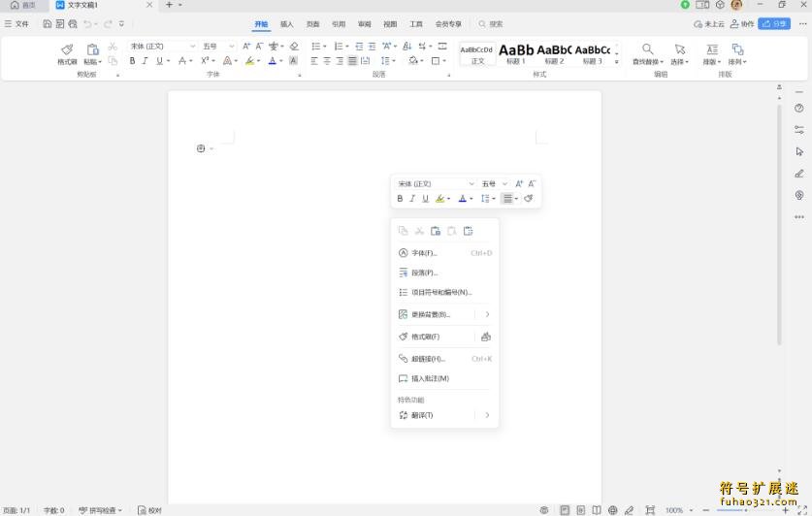Viewport: 812px width, 516px height.
Task: Open mini toolbar font size dropdown
Action: tap(504, 183)
